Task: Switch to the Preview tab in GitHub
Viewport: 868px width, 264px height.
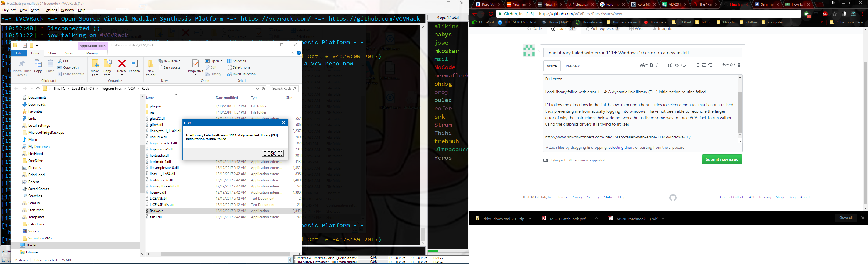Action: pos(572,66)
